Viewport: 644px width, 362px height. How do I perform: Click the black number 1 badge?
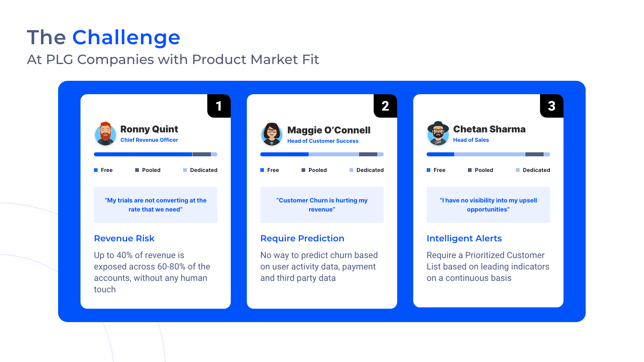point(219,106)
